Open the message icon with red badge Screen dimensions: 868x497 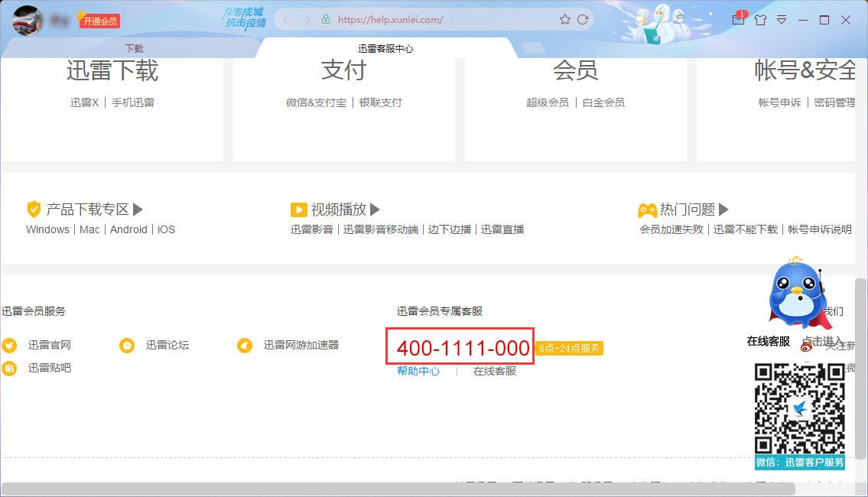pyautogui.click(x=739, y=20)
